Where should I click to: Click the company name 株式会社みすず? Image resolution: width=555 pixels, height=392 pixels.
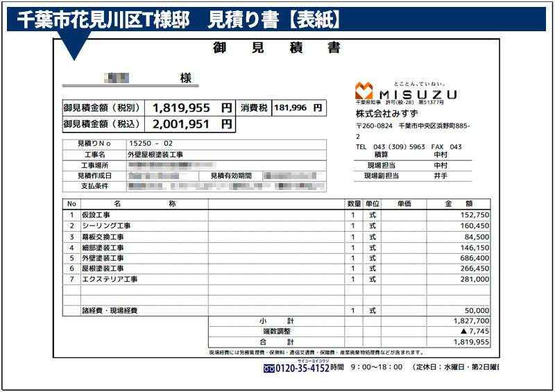[x=387, y=114]
